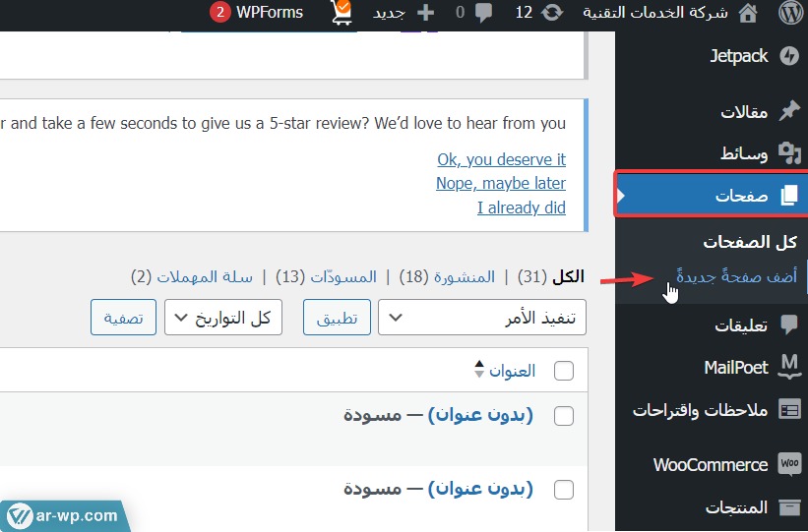
Task: Click Ok, you deserve it link
Action: tap(501, 159)
